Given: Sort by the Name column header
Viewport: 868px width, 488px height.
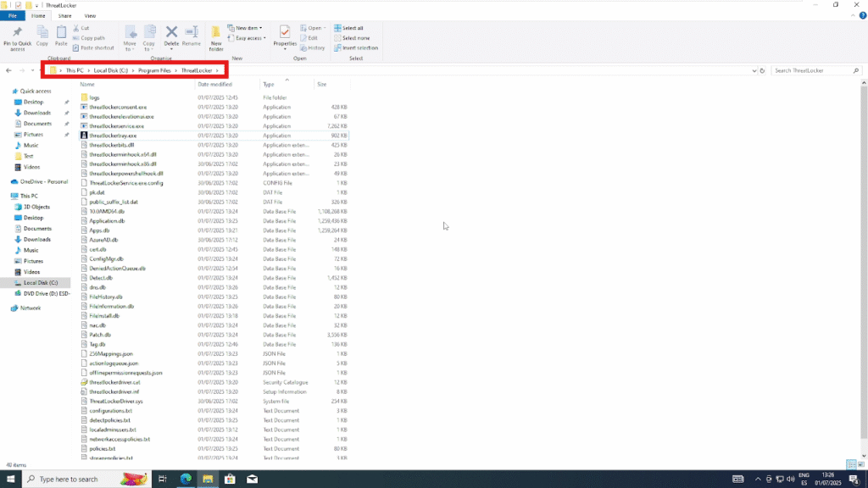Looking at the screenshot, I should (136, 84).
